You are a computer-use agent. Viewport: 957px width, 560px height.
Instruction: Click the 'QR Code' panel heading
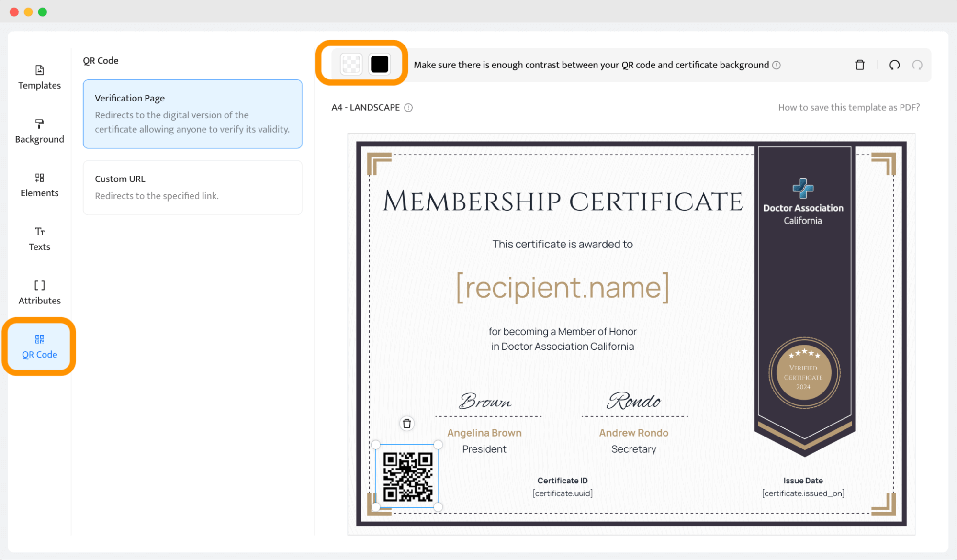101,61
